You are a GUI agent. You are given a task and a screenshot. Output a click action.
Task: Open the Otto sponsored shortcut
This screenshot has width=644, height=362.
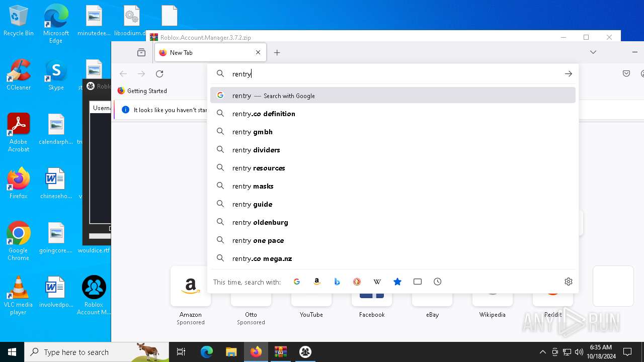tap(251, 307)
